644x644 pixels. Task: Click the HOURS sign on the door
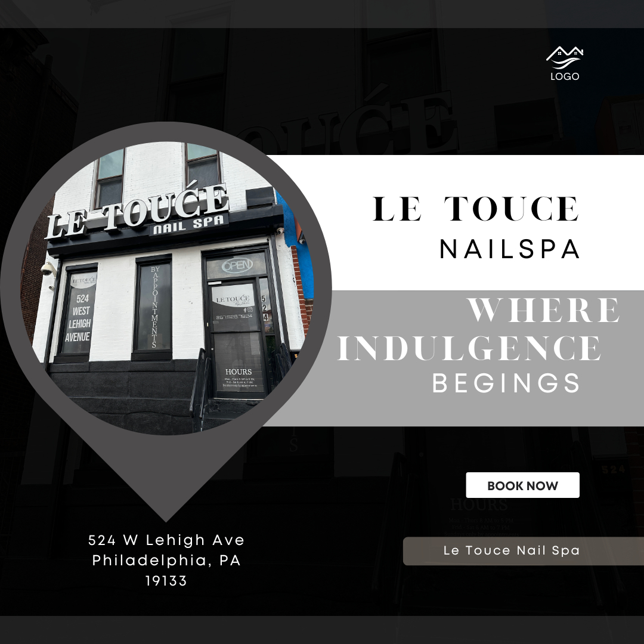click(x=238, y=378)
